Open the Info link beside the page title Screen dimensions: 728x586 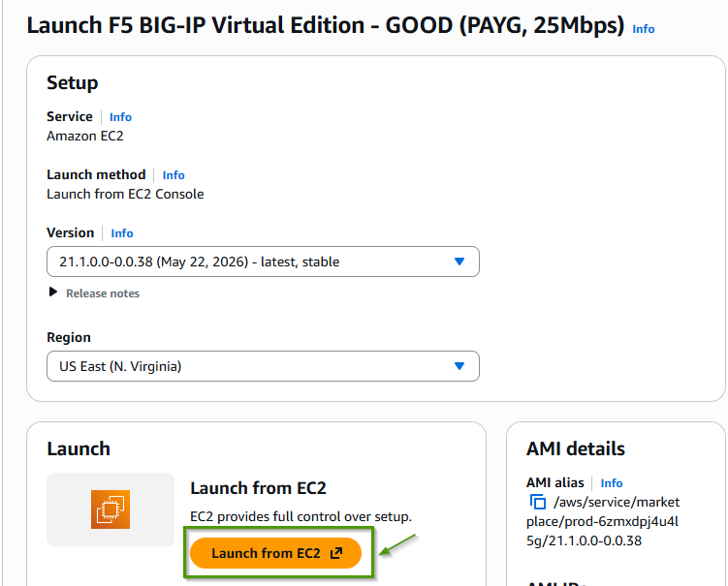pyautogui.click(x=643, y=29)
